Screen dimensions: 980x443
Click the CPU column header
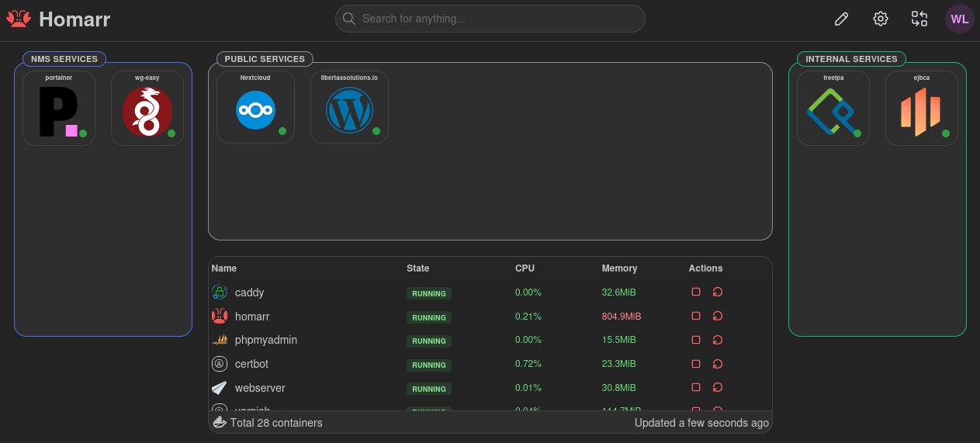525,268
